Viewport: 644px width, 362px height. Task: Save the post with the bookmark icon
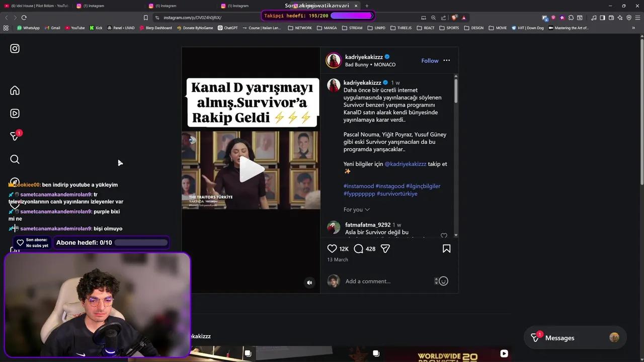pos(446,248)
